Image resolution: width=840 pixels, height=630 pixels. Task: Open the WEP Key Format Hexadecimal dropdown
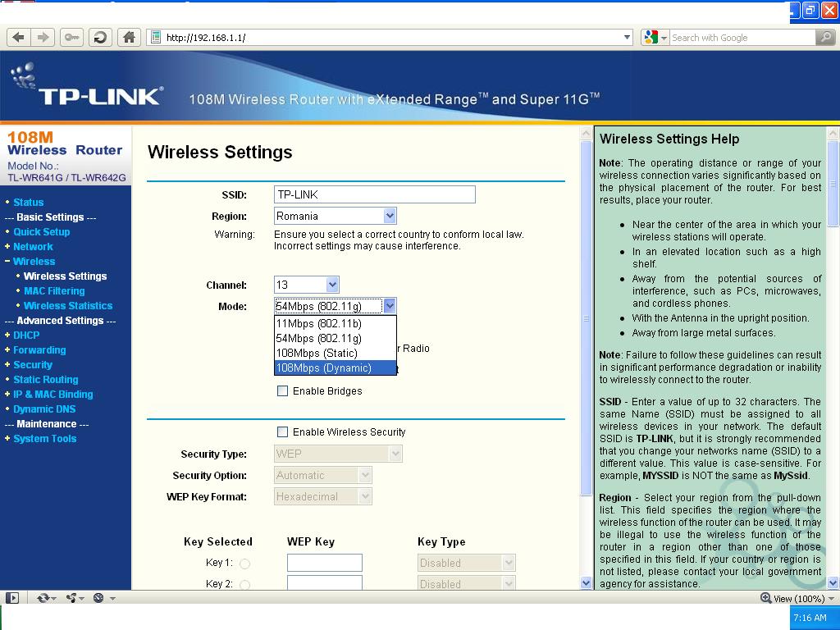323,496
